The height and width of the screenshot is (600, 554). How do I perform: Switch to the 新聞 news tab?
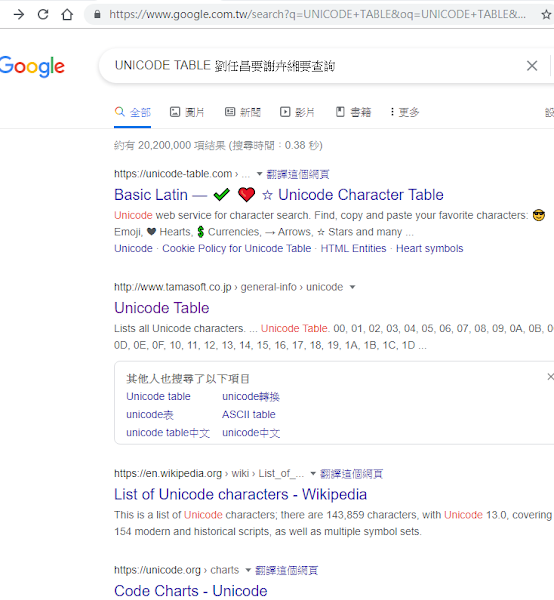(243, 112)
